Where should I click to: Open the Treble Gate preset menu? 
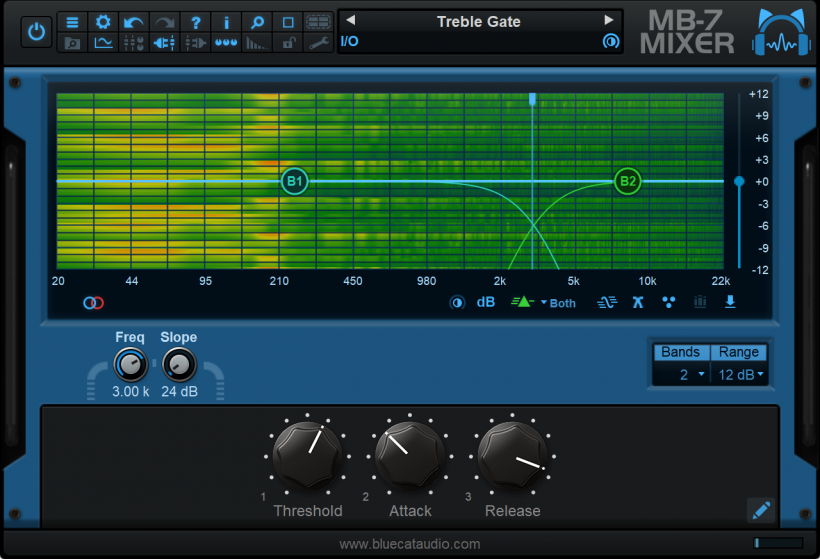pos(478,21)
